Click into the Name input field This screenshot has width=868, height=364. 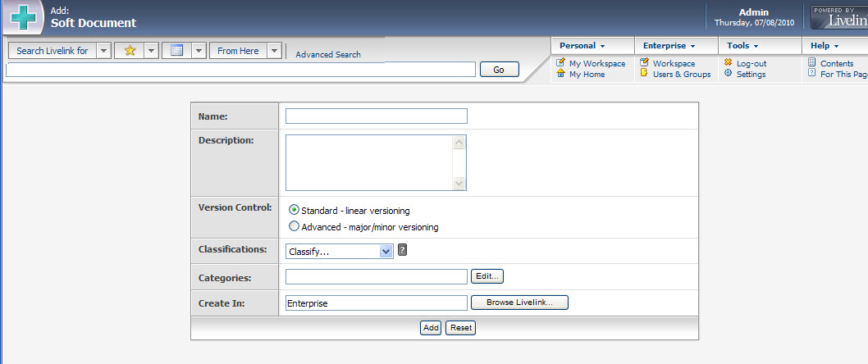[376, 116]
